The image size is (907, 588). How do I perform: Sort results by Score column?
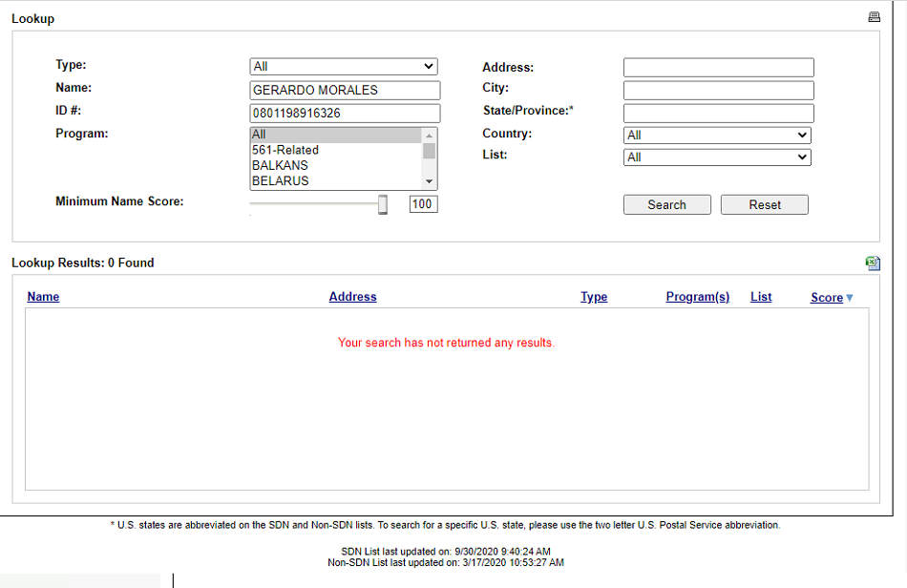coord(827,298)
